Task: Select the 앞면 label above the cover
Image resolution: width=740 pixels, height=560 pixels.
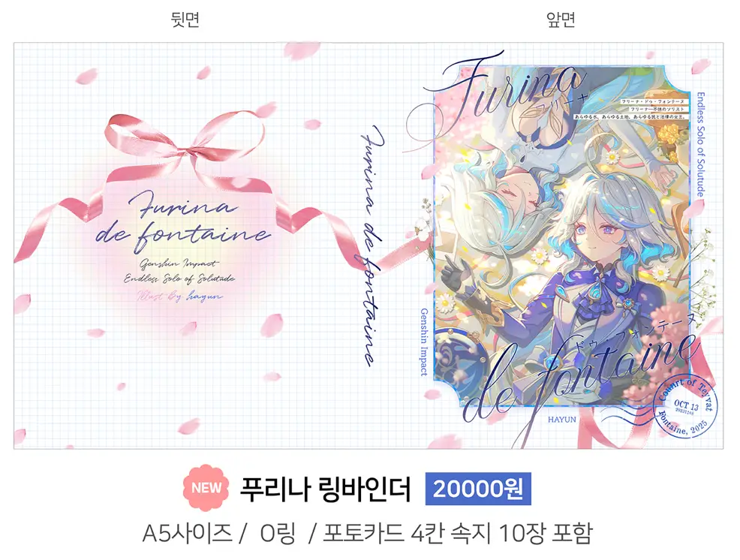Action: (x=561, y=20)
